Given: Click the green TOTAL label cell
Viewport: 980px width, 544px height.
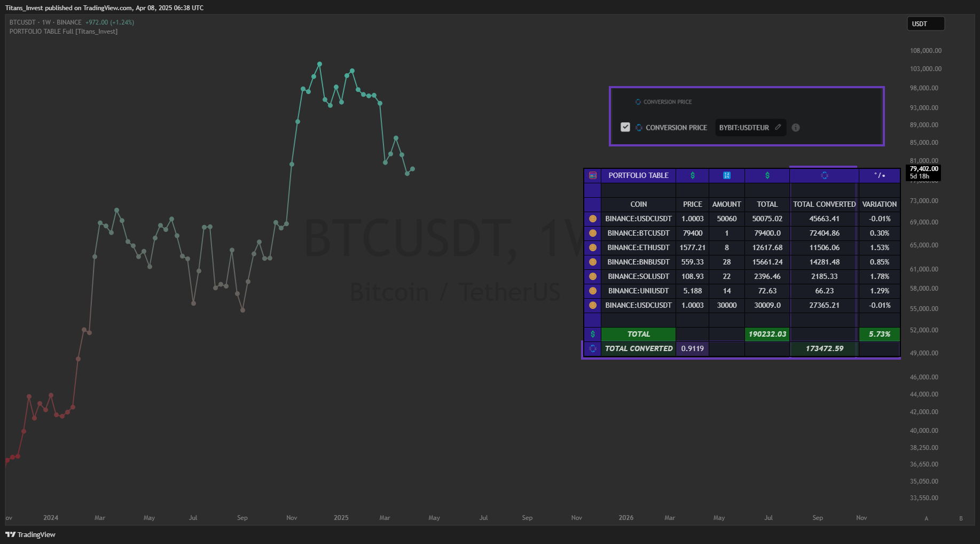Looking at the screenshot, I should point(638,334).
